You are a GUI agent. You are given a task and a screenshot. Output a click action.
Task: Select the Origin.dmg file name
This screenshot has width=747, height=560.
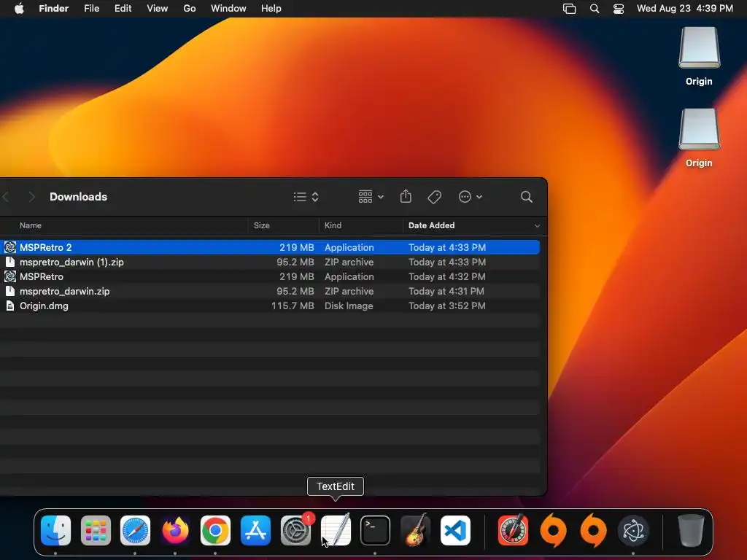[x=44, y=306]
